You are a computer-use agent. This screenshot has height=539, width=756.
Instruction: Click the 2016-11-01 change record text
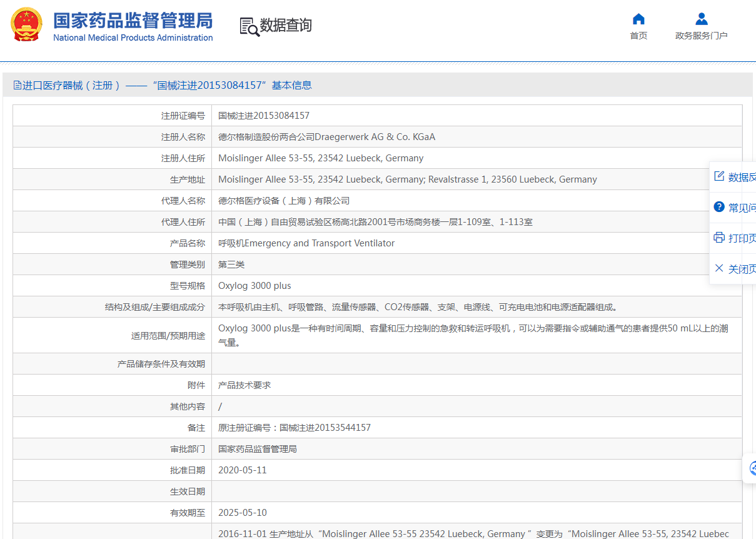[473, 534]
